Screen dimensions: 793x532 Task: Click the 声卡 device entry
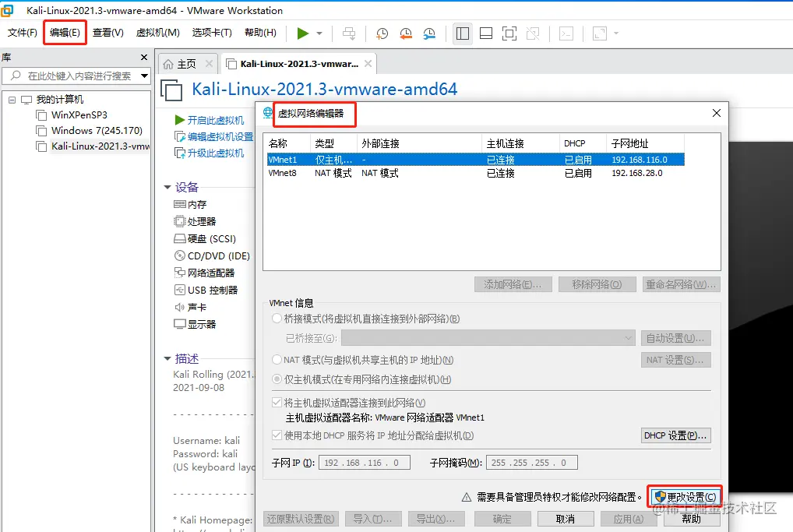tap(190, 308)
